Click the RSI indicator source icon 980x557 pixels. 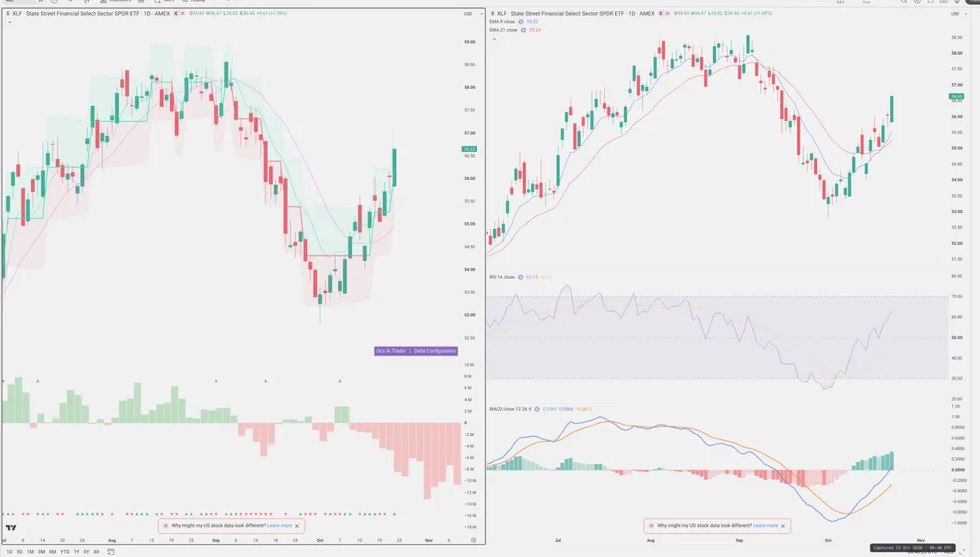[520, 277]
